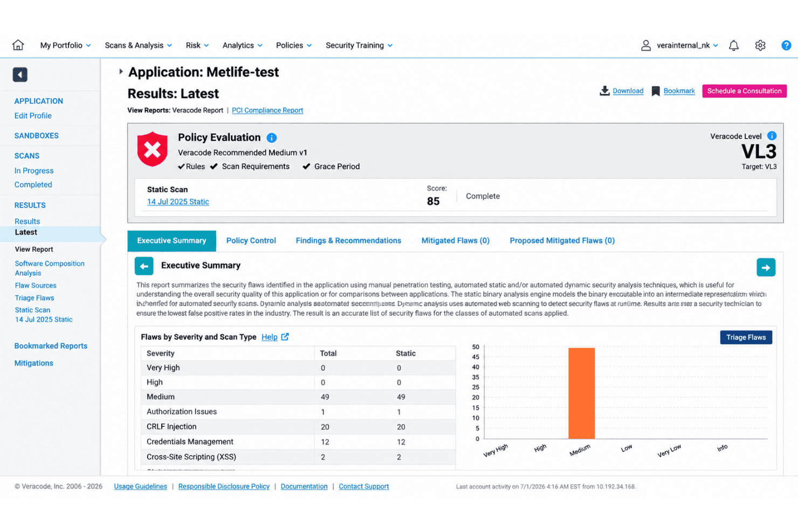The image size is (798, 532).
Task: Open Software Composition Analysis in sidebar
Action: [50, 268]
